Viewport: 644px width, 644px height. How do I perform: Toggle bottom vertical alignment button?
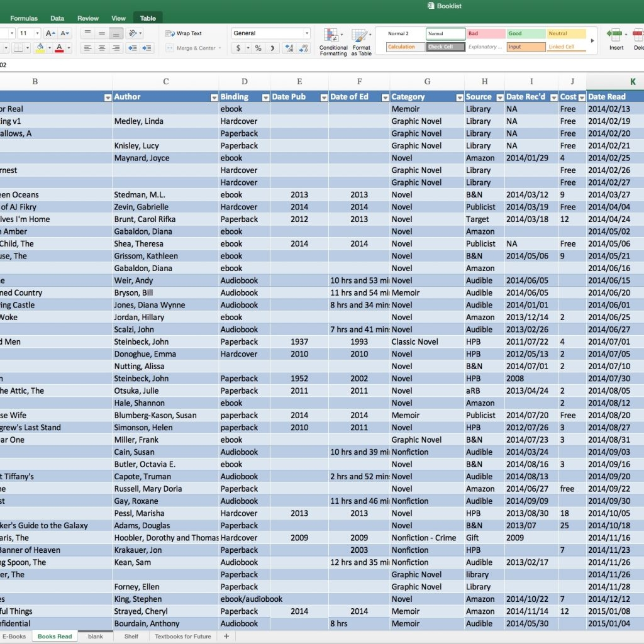115,33
